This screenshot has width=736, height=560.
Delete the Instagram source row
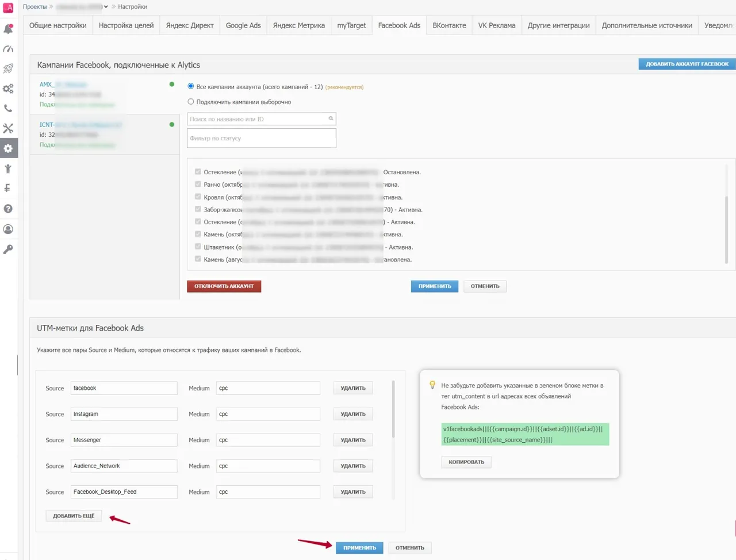353,414
